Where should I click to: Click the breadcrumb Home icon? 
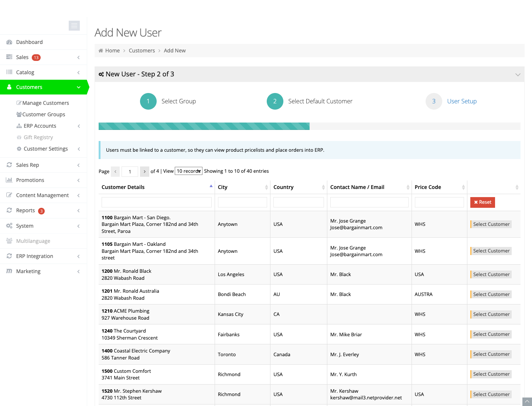point(100,51)
